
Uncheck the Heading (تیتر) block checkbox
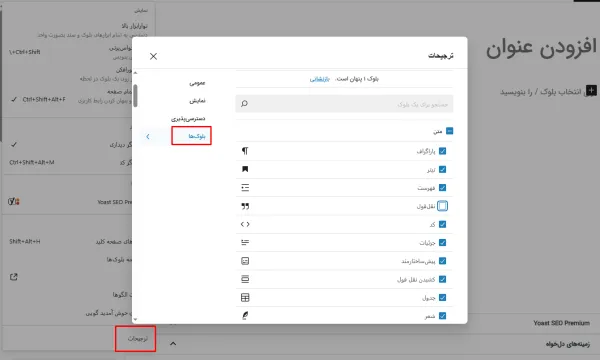pyautogui.click(x=442, y=169)
